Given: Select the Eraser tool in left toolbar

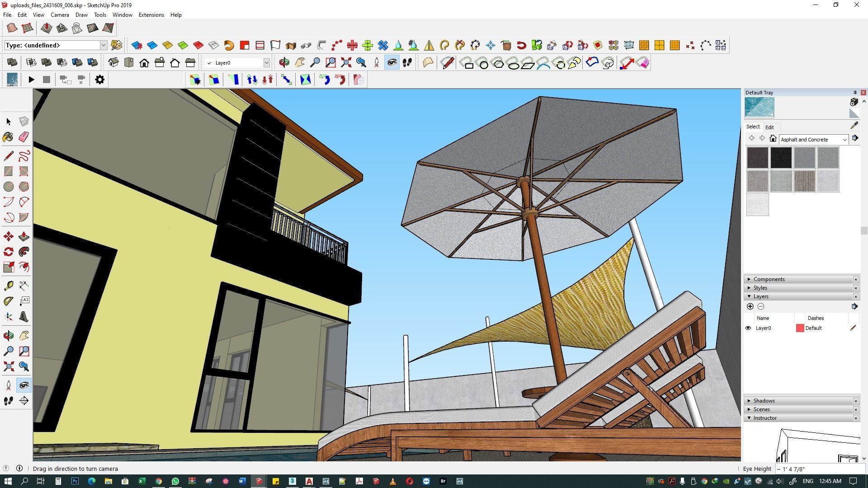Looking at the screenshot, I should (x=24, y=137).
